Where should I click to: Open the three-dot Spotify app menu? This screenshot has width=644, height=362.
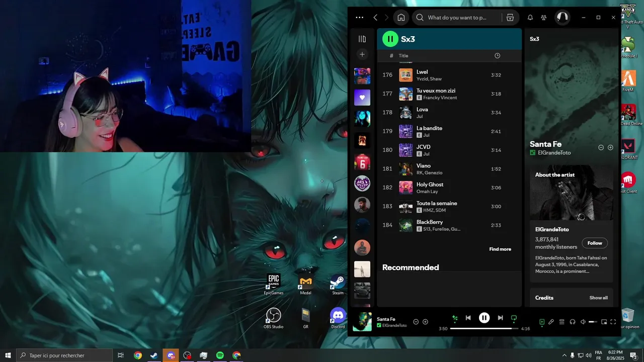359,17
